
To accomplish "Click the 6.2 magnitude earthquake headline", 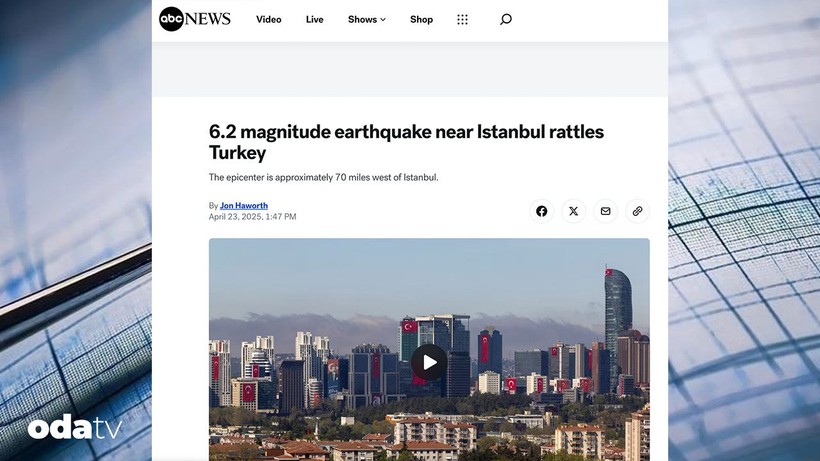I will click(406, 142).
